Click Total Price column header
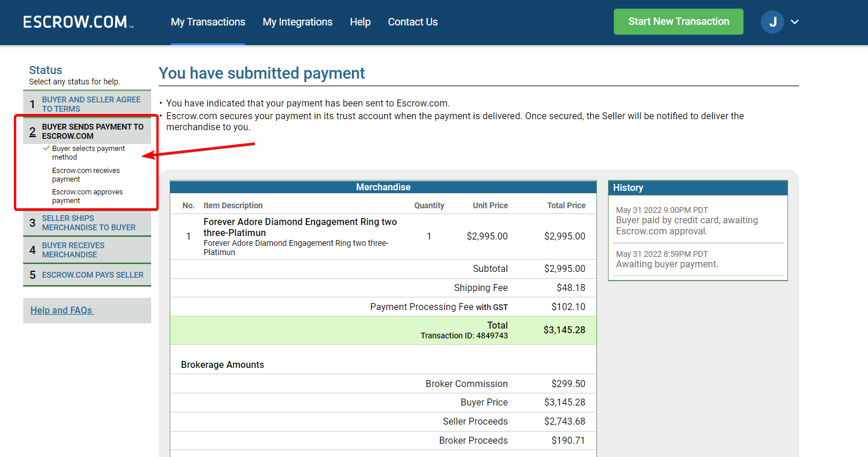 [566, 205]
